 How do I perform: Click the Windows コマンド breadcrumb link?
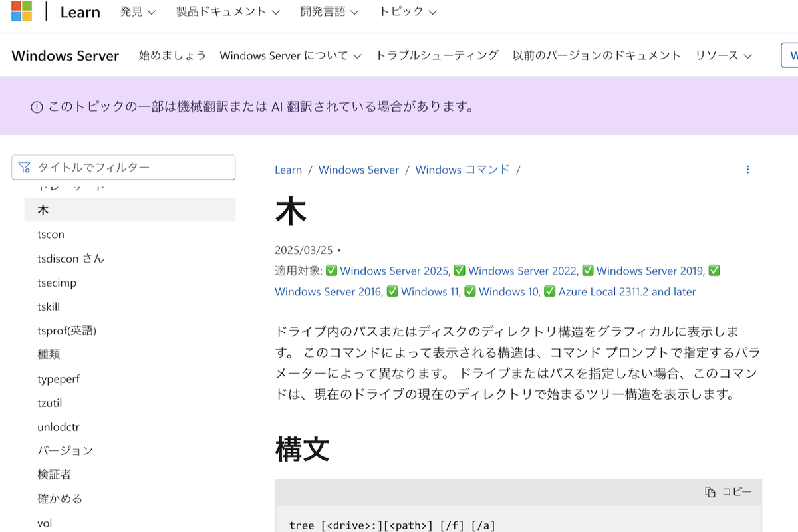[462, 170]
